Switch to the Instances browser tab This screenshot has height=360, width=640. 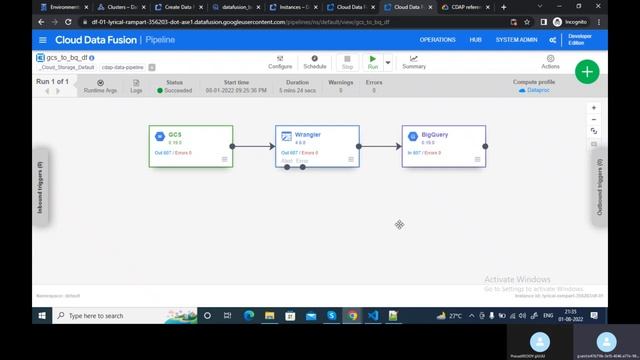point(293,7)
